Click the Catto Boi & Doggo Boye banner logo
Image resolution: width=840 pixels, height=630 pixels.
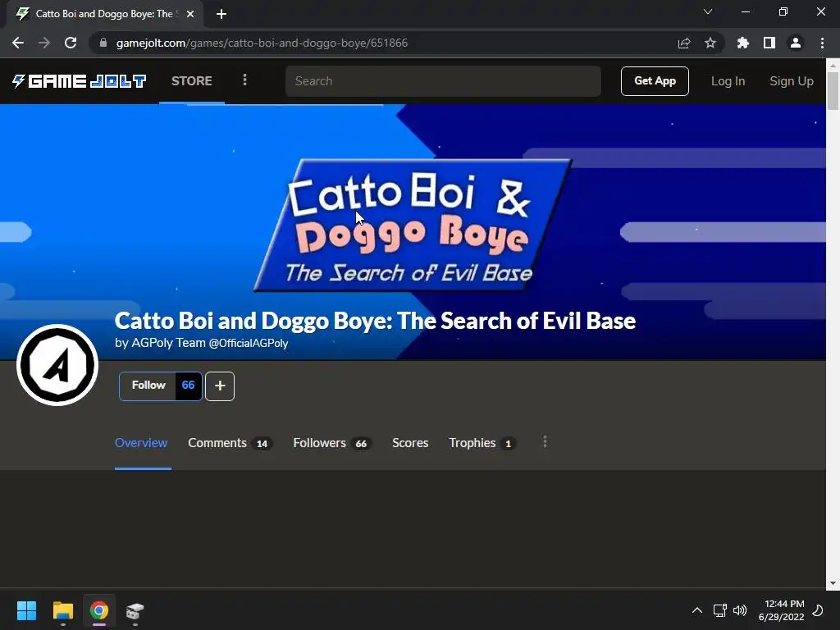coord(413,225)
